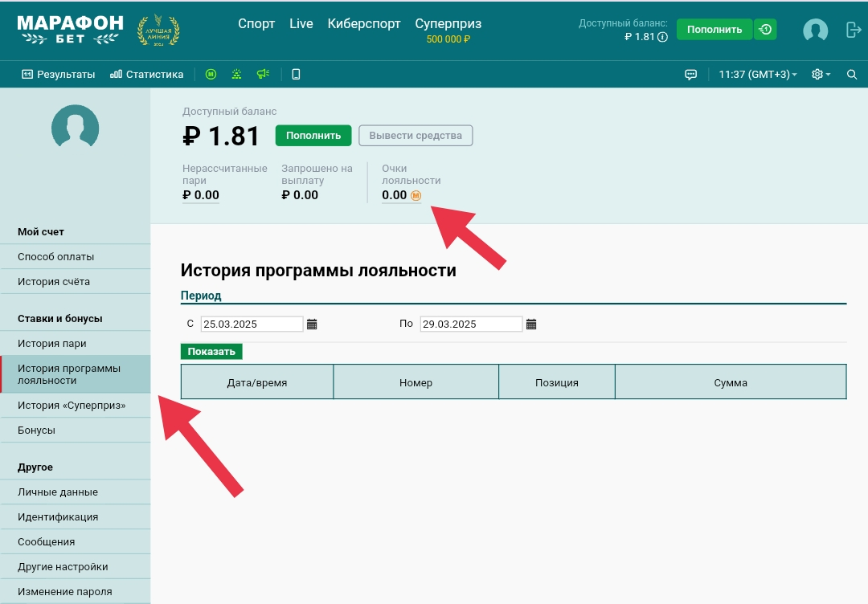Go to the Live menu item

pyautogui.click(x=301, y=24)
